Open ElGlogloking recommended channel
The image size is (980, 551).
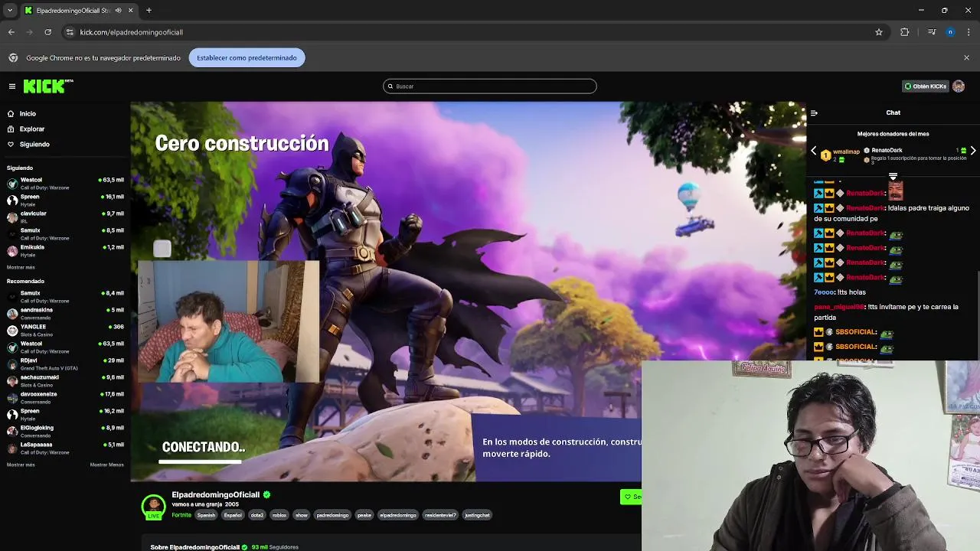(65, 431)
